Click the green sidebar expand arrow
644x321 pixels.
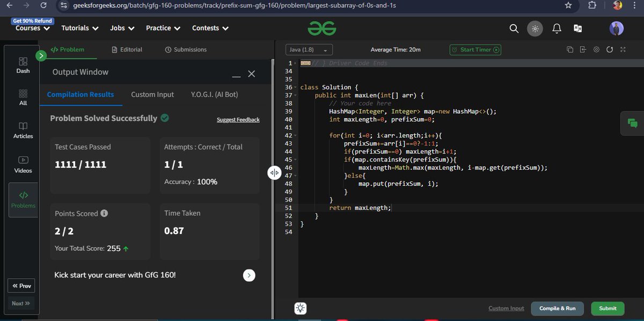(41, 55)
